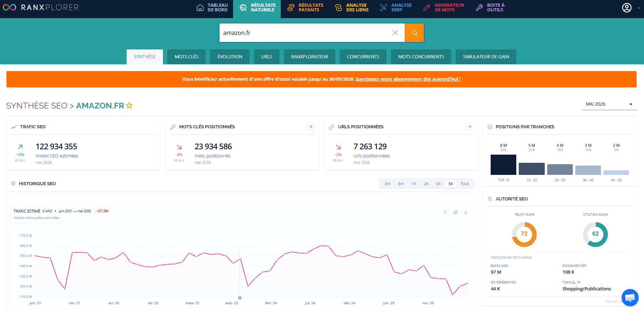This screenshot has width=644, height=311.
Task: Reset the historique chart zoom
Action: 445,212
